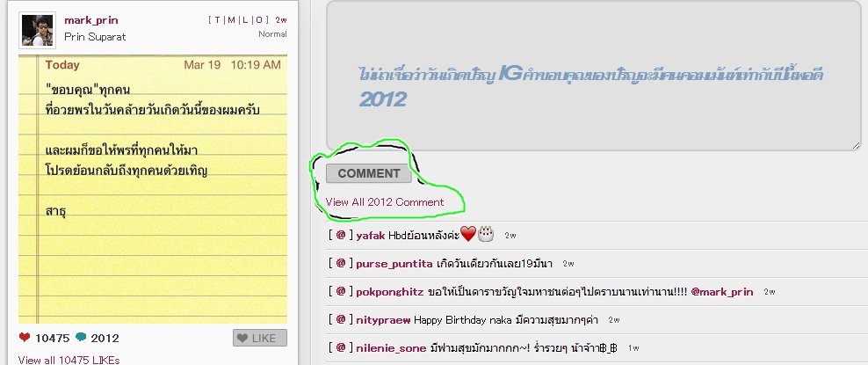The height and width of the screenshot is (365, 868).
Task: Open View all 10475 LIKEs link
Action: pos(69,360)
